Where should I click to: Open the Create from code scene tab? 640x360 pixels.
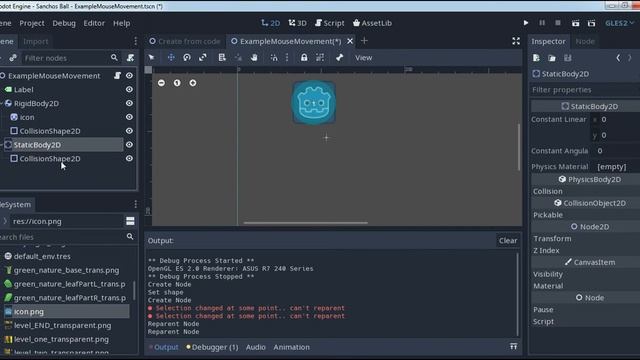184,41
